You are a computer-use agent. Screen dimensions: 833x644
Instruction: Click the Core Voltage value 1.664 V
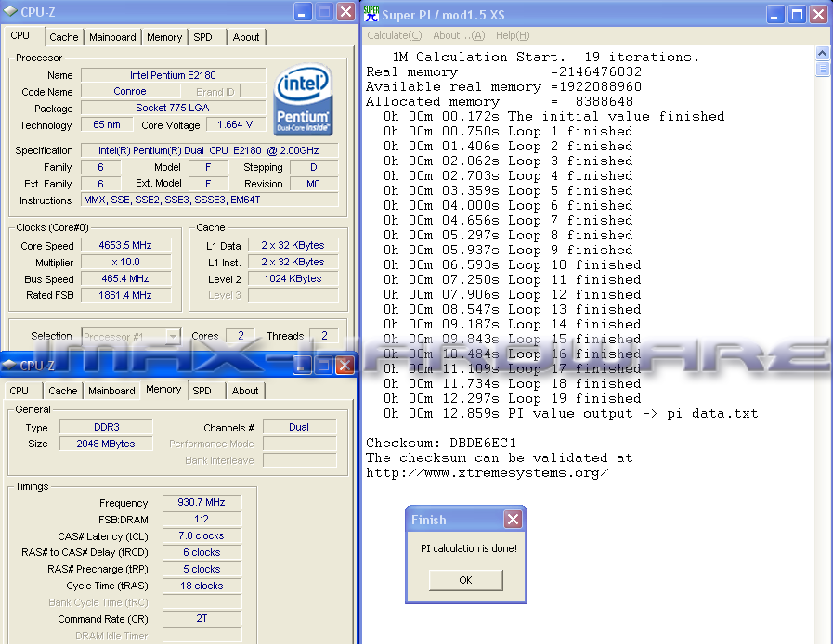(235, 124)
